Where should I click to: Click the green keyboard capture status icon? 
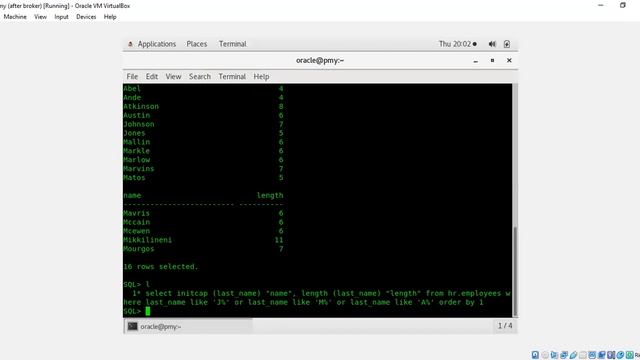tap(630, 355)
